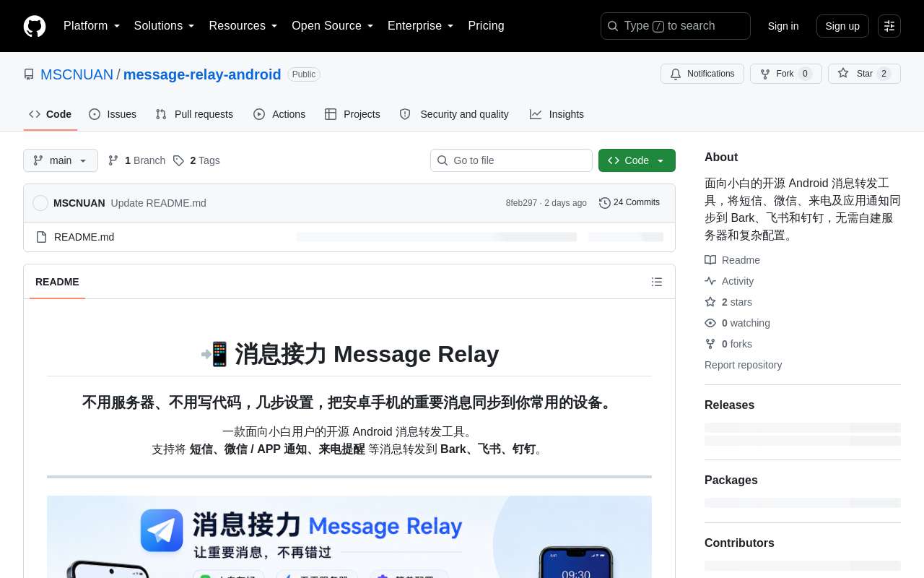Click the fork count badge 0

(805, 74)
